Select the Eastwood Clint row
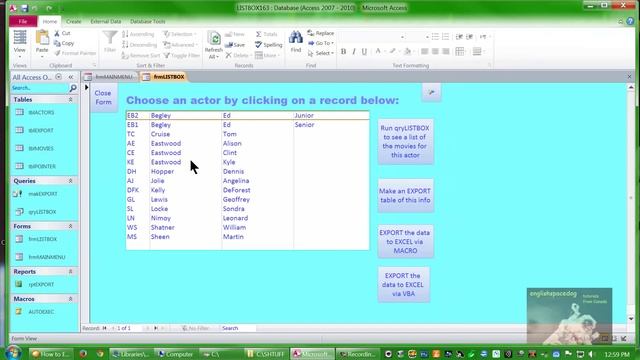 coord(247,153)
